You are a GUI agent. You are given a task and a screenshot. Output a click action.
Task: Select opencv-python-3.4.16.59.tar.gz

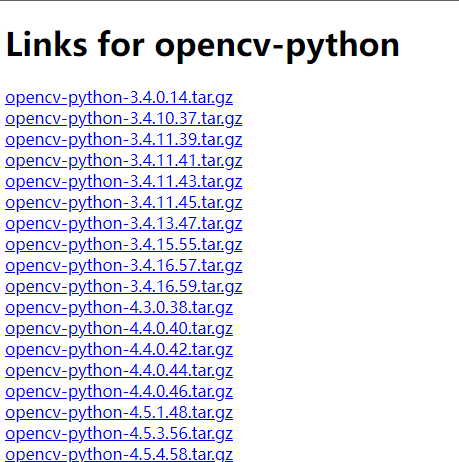(124, 287)
